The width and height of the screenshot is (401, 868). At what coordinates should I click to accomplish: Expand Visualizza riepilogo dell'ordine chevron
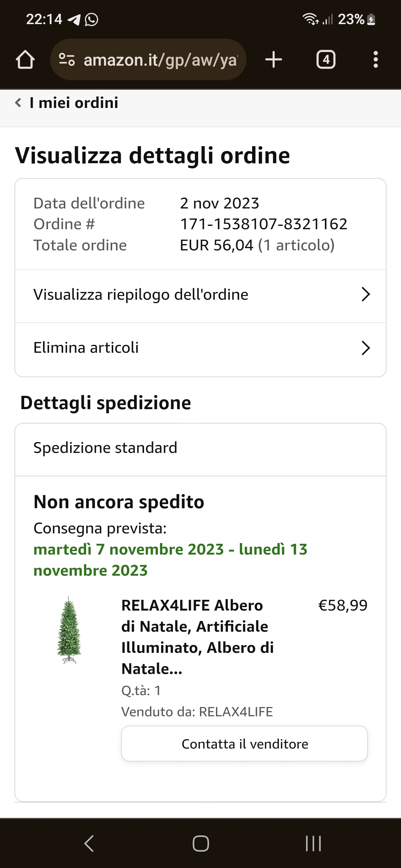pos(366,295)
